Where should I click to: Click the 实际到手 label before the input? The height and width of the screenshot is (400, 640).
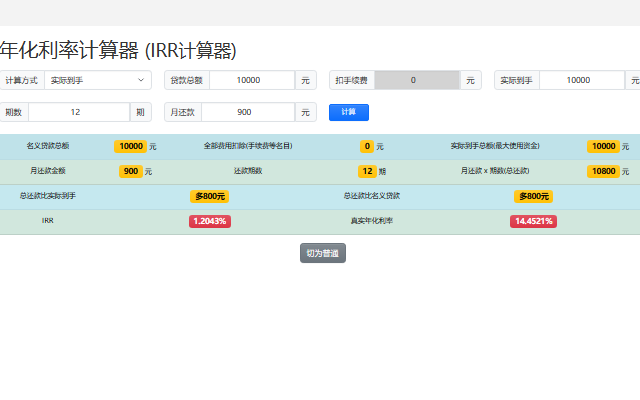[x=517, y=80]
